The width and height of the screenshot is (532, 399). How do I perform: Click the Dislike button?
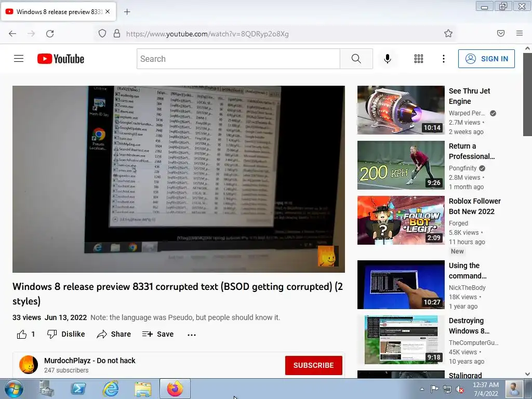66,334
